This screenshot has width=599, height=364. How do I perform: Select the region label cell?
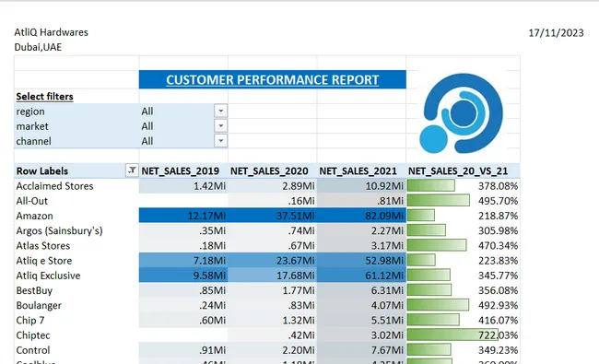click(x=76, y=112)
